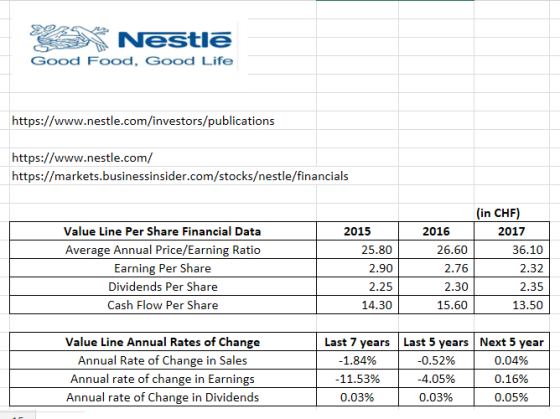
Task: Select the 0.03% dividends cell under Last 7 years
Action: [x=357, y=397]
